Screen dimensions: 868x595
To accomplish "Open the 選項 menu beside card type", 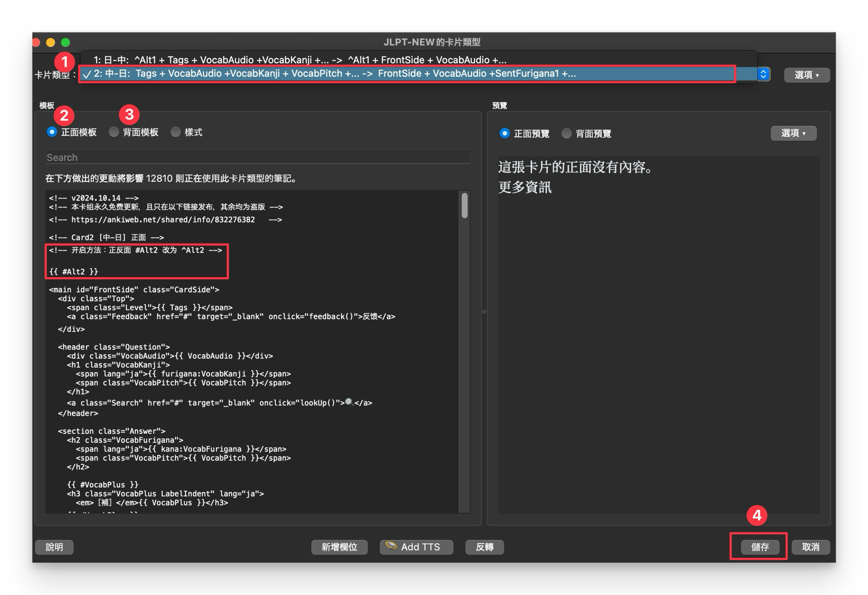I will tap(807, 75).
